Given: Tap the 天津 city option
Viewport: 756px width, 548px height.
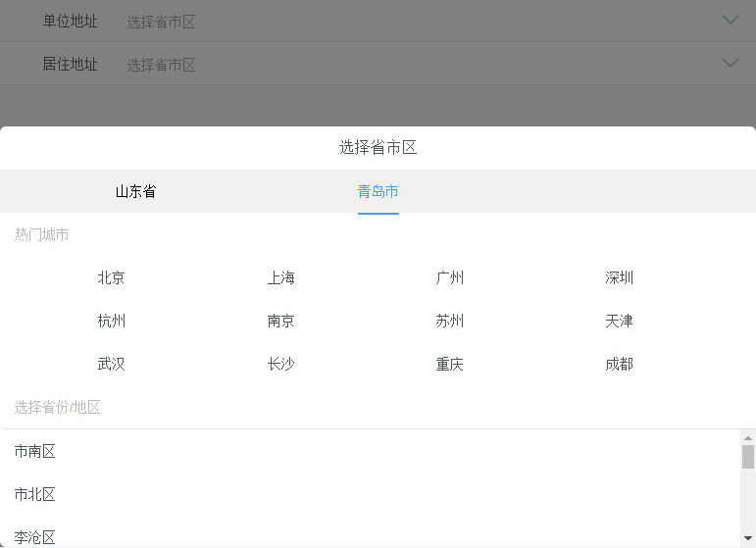Looking at the screenshot, I should click(620, 321).
